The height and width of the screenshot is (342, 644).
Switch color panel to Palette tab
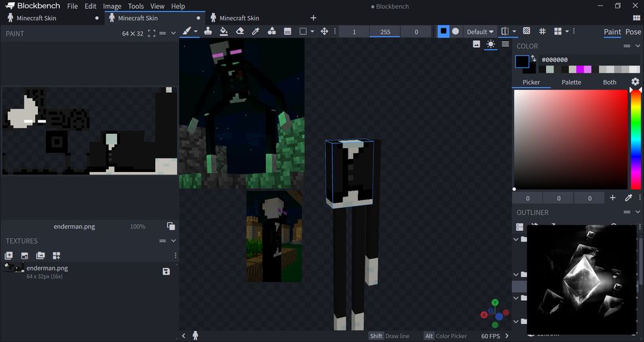pos(571,82)
